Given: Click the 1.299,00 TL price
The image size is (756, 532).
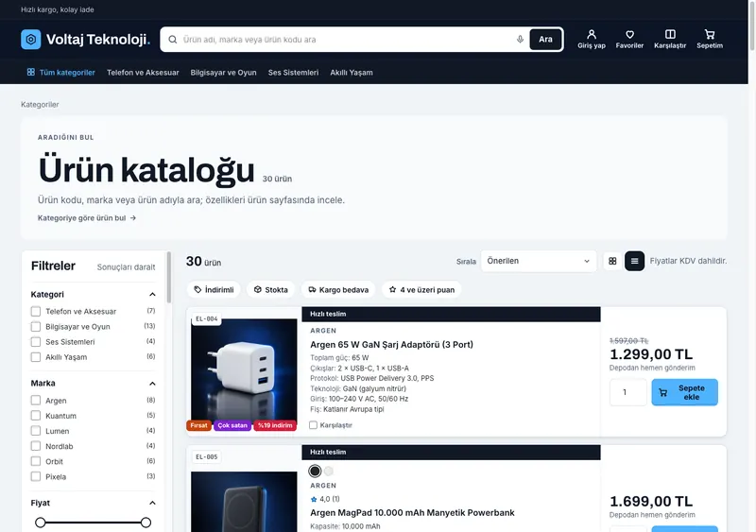Looking at the screenshot, I should [651, 354].
